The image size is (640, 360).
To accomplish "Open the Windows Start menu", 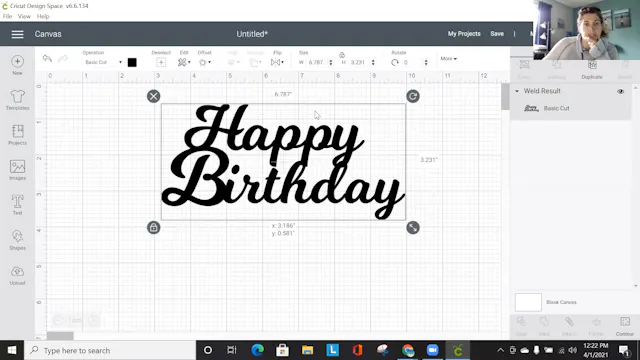I will tap(12, 350).
